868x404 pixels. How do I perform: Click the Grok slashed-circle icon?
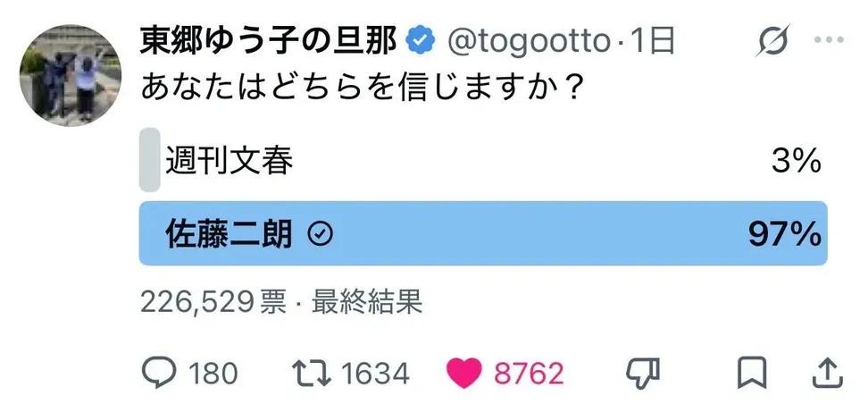[772, 42]
